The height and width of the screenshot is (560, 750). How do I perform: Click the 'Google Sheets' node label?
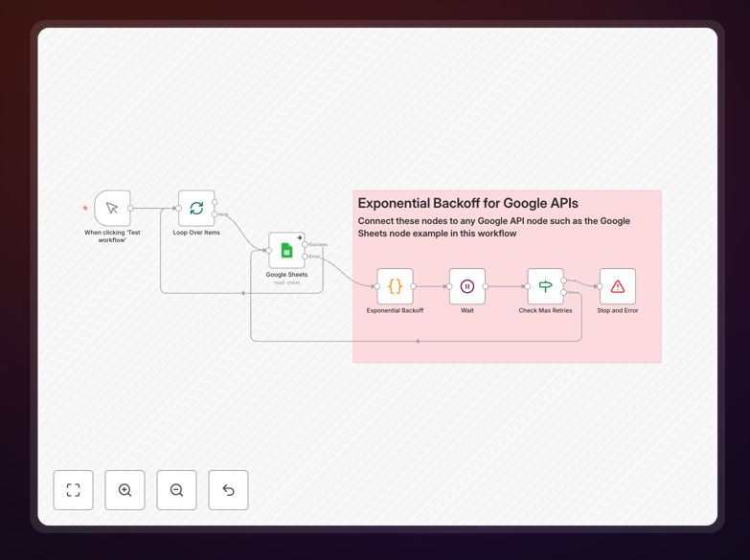coord(286,275)
